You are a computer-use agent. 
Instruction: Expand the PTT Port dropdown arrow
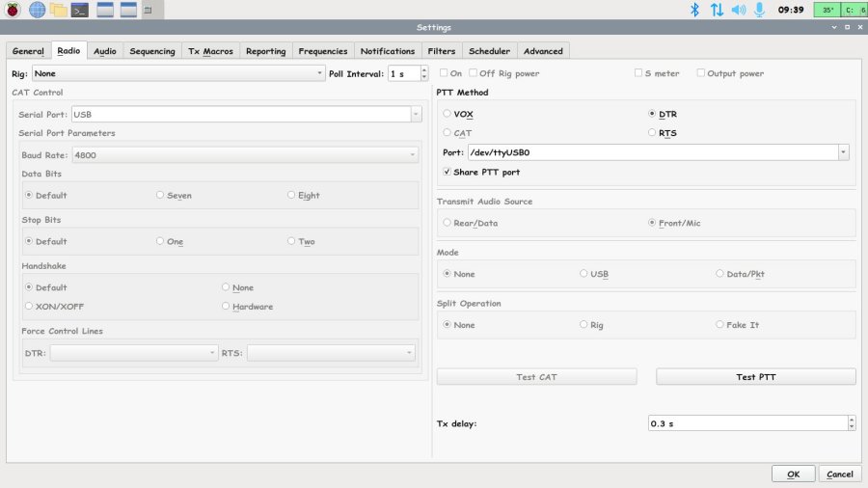coord(843,152)
